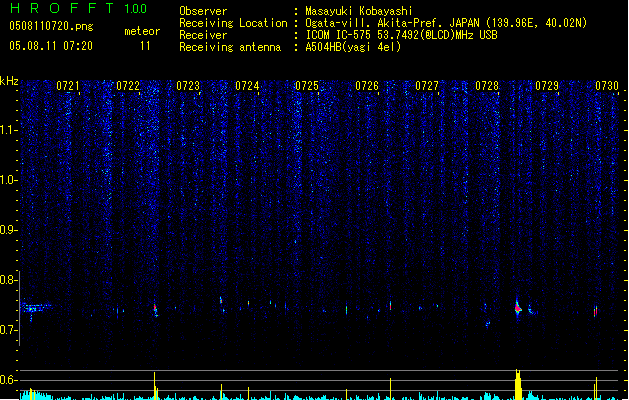Click the kHz axis unit label
Image resolution: width=629 pixels, height=400 pixels.
click(9, 81)
